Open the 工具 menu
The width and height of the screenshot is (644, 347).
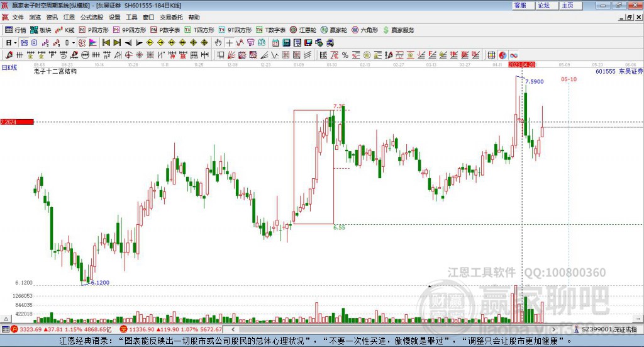pyautogui.click(x=131, y=17)
